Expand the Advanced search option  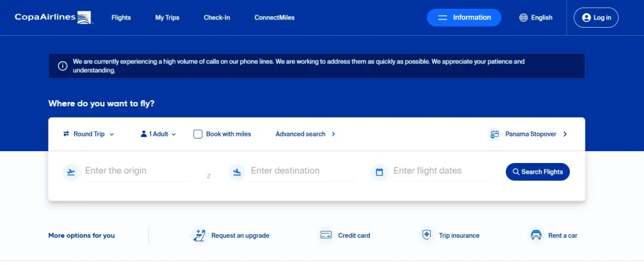[x=306, y=134]
